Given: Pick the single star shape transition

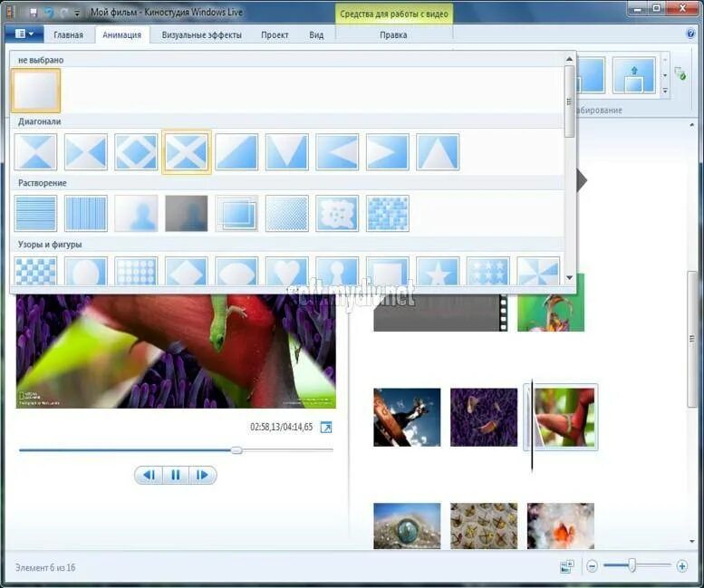Looking at the screenshot, I should 438,271.
